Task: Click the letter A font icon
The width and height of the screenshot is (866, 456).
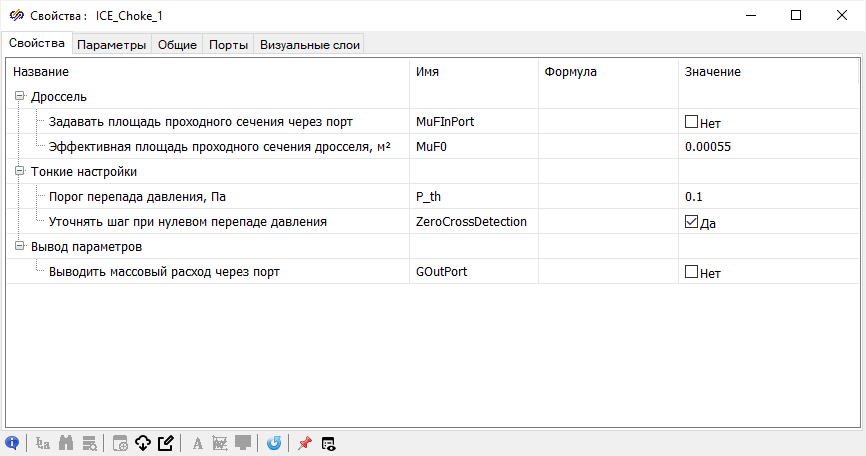Action: pyautogui.click(x=198, y=443)
